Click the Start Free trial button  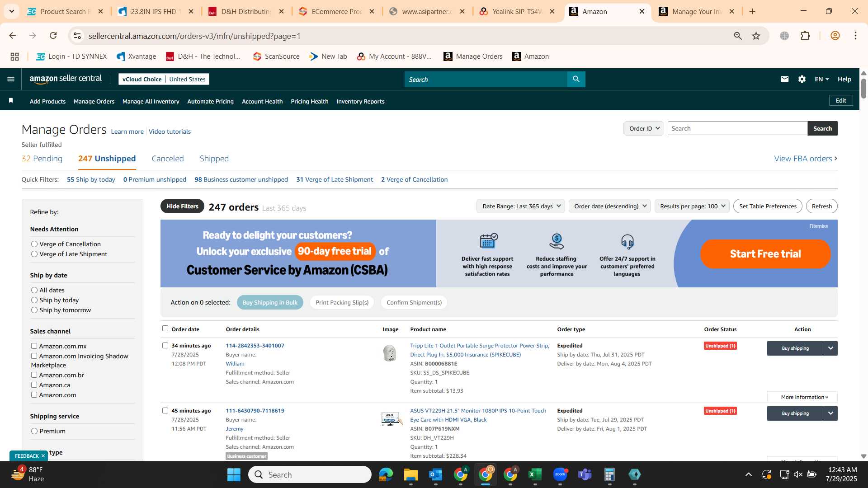(x=765, y=253)
